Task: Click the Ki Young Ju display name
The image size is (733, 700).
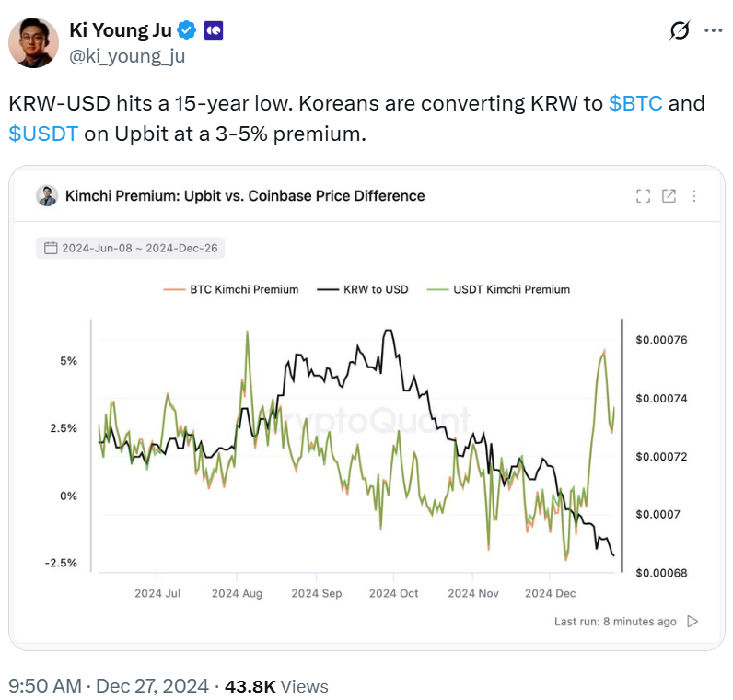Action: click(121, 30)
